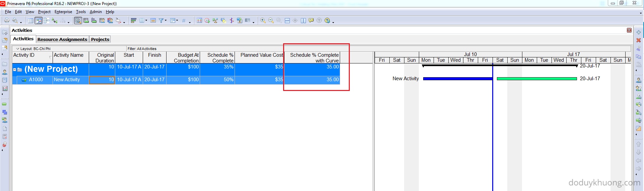Toggle the bottom details layout button

point(287,21)
